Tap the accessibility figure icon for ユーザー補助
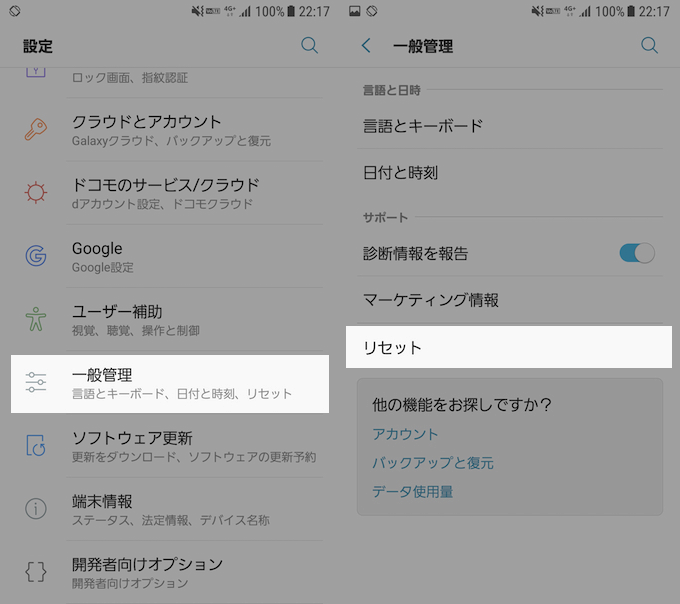This screenshot has width=680, height=604. [36, 319]
